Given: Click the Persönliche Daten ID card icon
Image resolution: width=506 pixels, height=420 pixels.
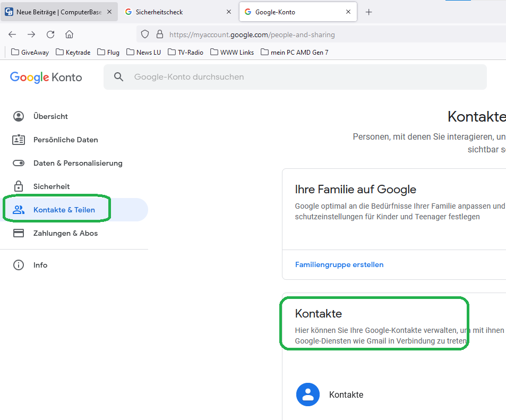Looking at the screenshot, I should pyautogui.click(x=19, y=140).
